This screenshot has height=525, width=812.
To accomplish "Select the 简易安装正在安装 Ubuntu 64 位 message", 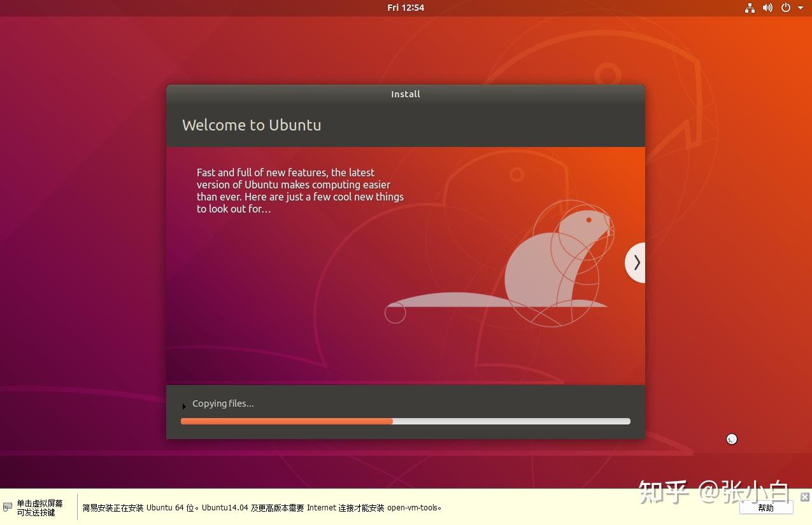I will click(x=262, y=508).
